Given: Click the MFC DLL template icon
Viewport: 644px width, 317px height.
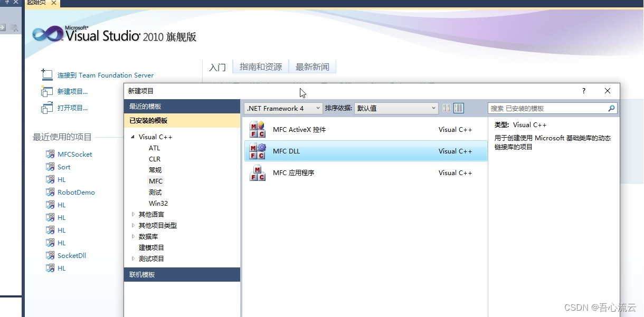Looking at the screenshot, I should (x=257, y=151).
